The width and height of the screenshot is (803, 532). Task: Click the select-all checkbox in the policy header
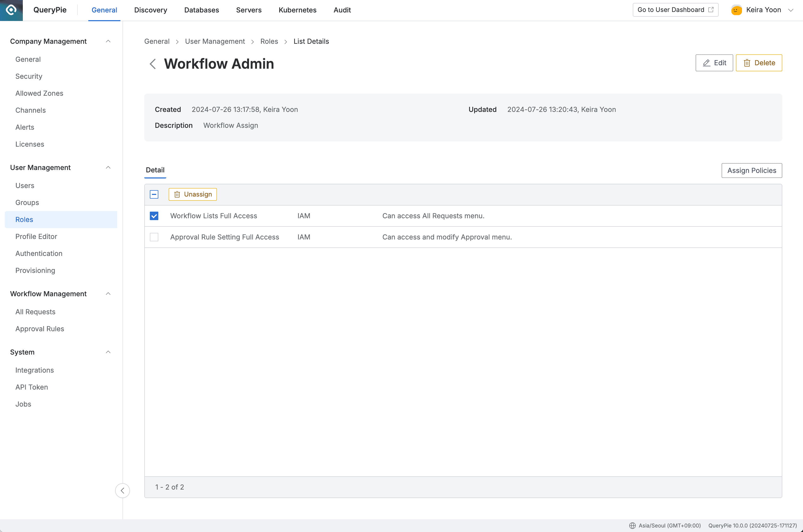pyautogui.click(x=155, y=194)
